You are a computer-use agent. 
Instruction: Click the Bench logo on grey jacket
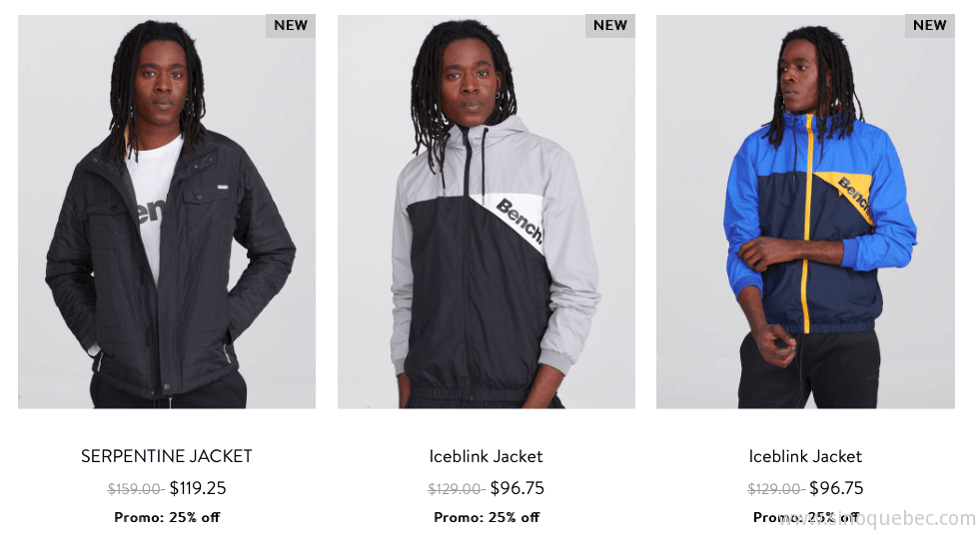[518, 221]
